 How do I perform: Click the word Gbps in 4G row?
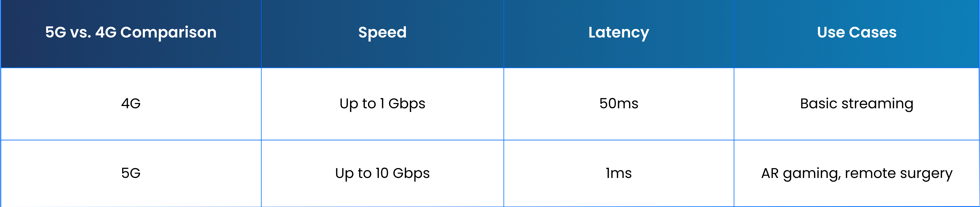[407, 104]
